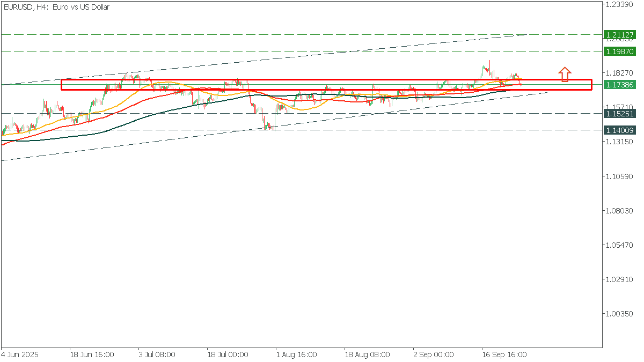This screenshot has width=644, height=362.
Task: Select the 18 Jun 16:00 time label
Action: (x=92, y=354)
